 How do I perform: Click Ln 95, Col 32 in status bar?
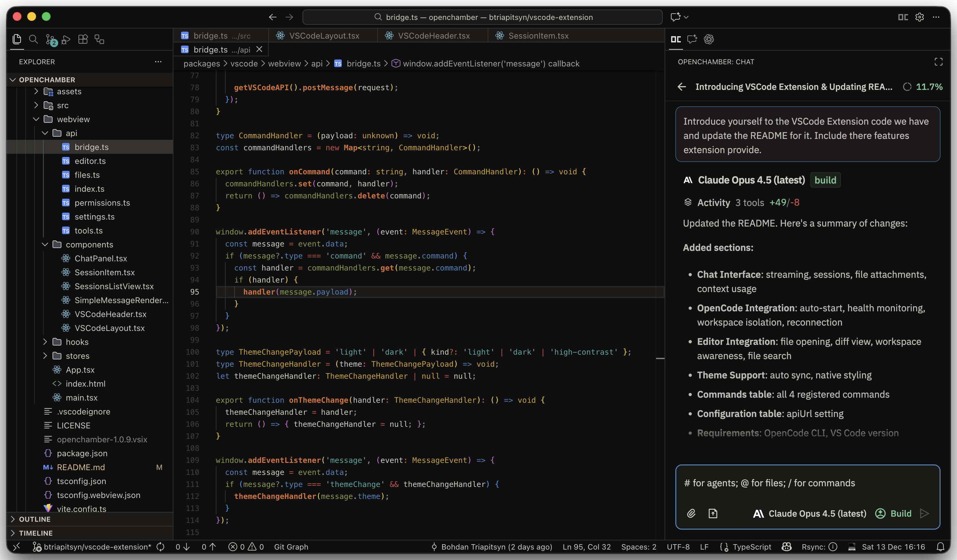coord(587,547)
